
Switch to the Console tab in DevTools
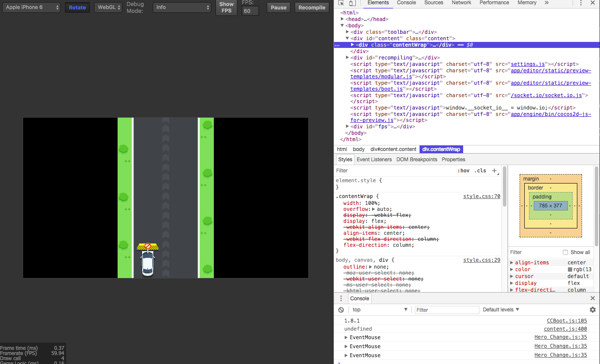pos(406,3)
